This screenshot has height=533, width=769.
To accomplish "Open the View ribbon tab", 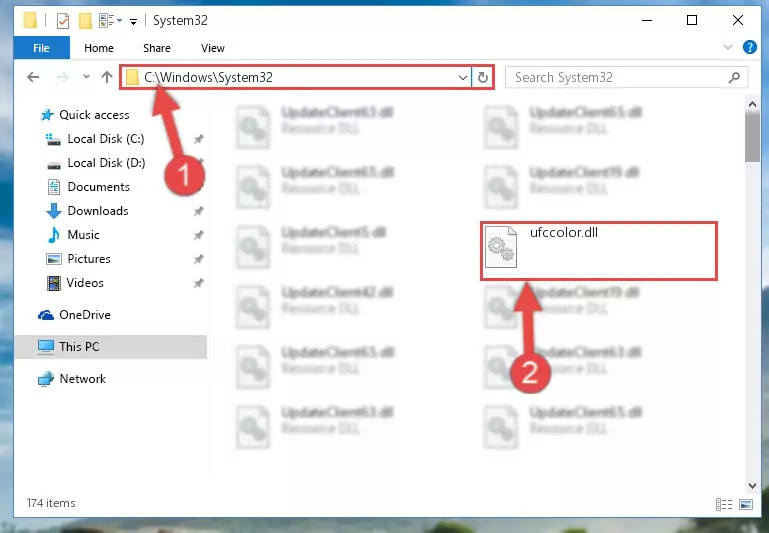I will coord(213,48).
